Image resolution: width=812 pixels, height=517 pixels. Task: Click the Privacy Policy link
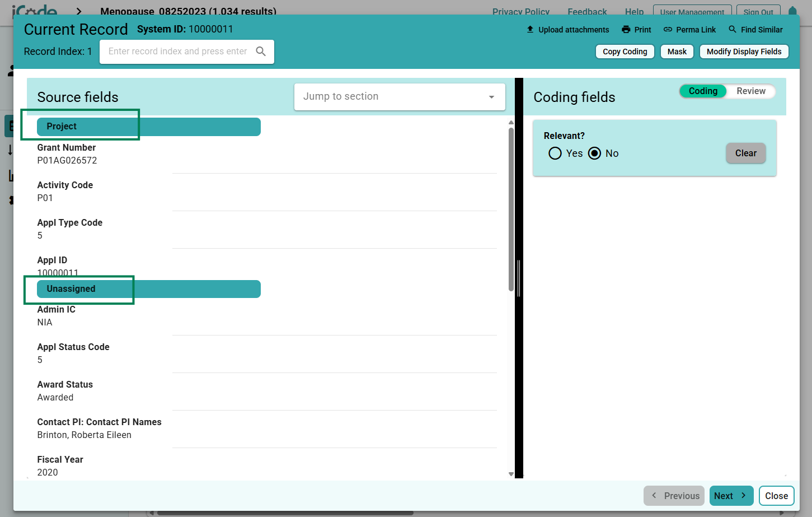[x=521, y=12]
